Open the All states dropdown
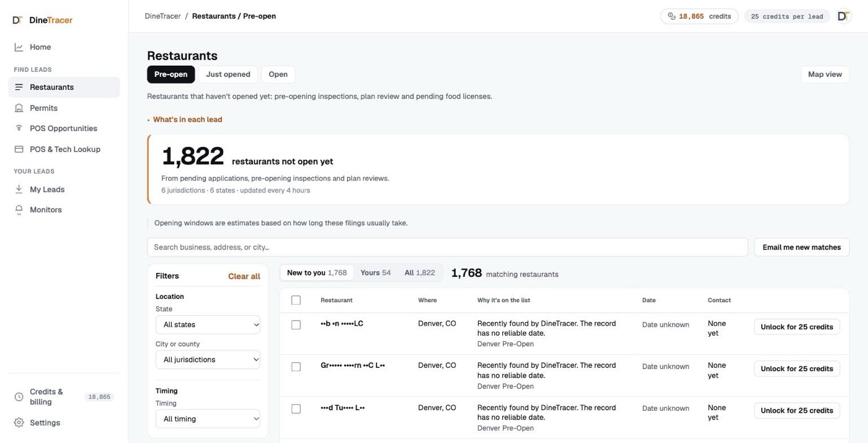 [x=208, y=324]
